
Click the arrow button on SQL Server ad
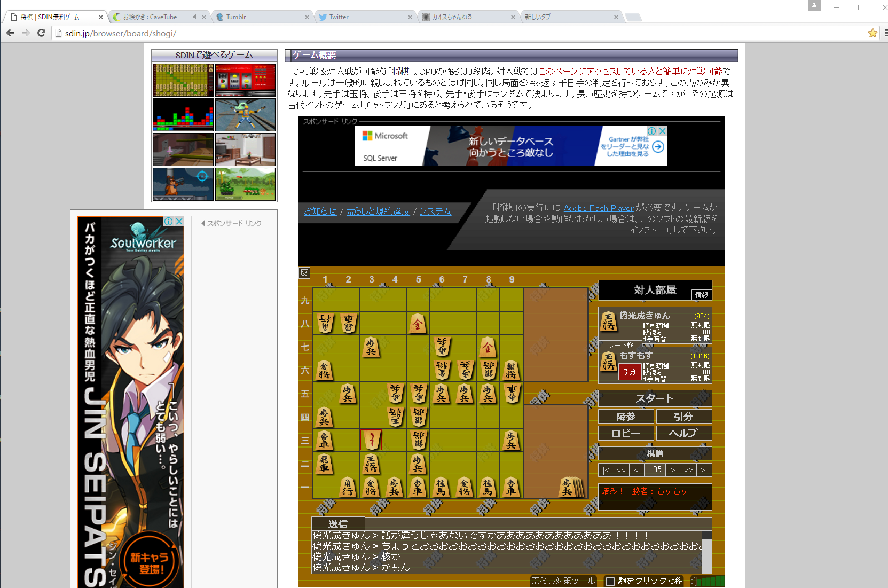point(658,146)
